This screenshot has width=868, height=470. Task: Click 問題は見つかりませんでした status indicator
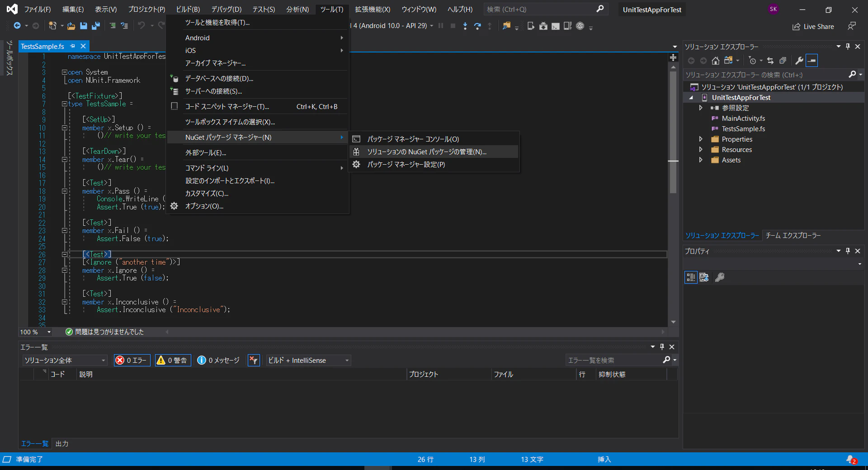(104, 332)
